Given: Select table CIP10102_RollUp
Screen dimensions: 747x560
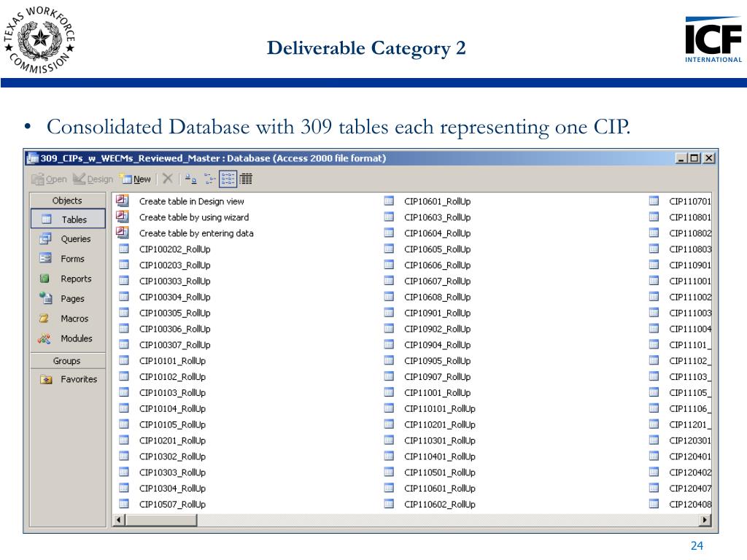Looking at the screenshot, I should click(172, 377).
